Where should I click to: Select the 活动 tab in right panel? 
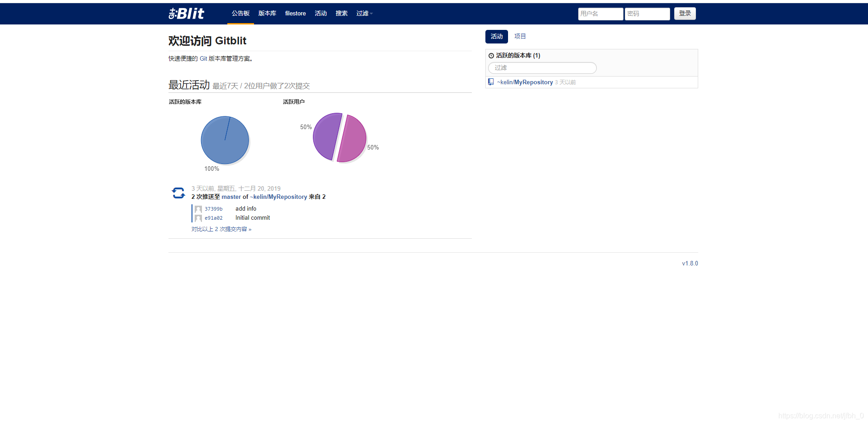(x=497, y=37)
